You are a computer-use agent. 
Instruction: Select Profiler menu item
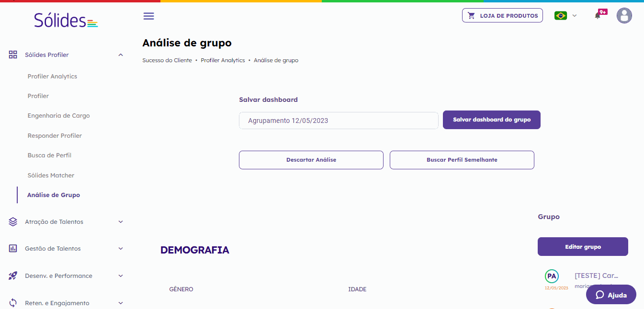tap(38, 96)
